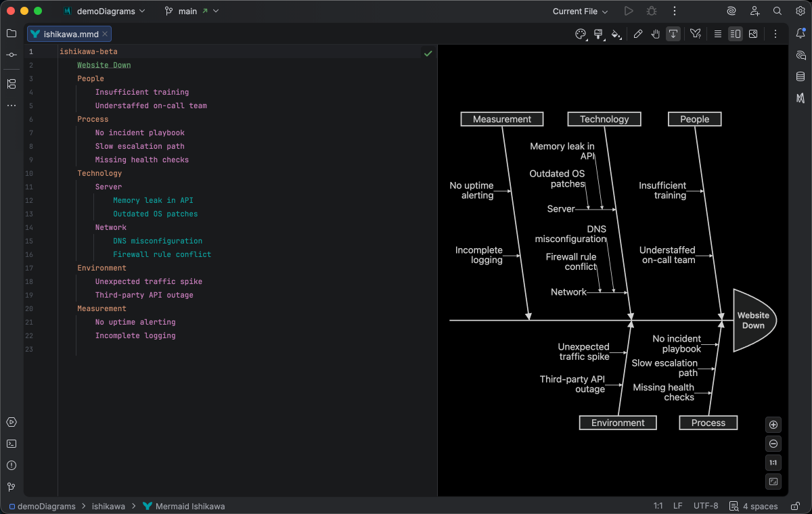Click the 'Insufficient training' code line
The height and width of the screenshot is (514, 812).
point(141,92)
